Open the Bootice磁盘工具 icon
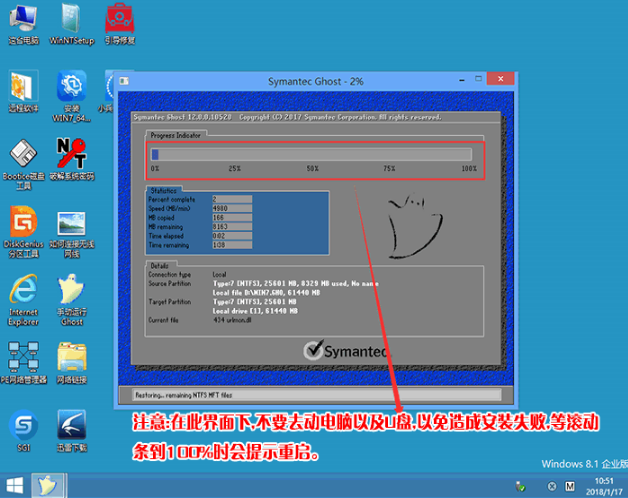Image resolution: width=628 pixels, height=498 pixels. click(23, 157)
